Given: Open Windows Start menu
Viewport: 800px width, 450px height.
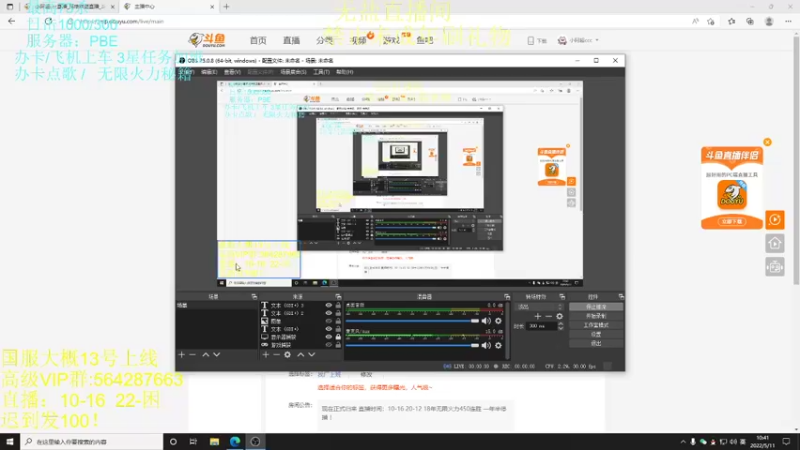Looking at the screenshot, I should point(10,442).
